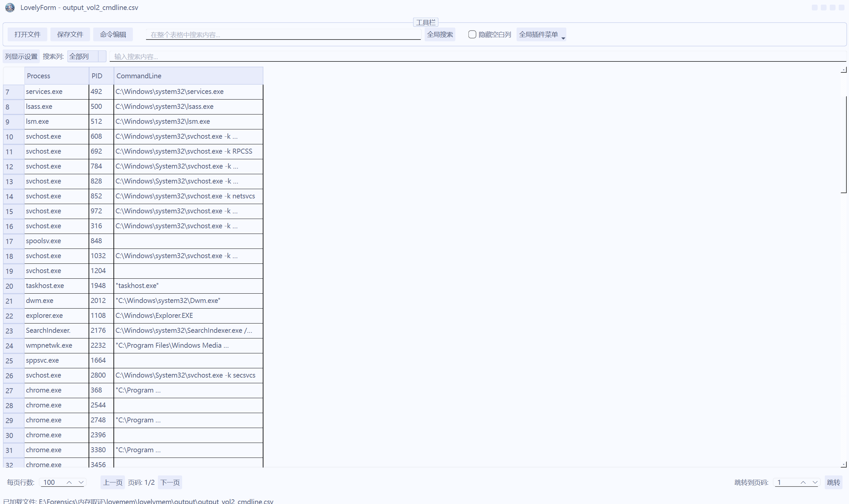Screen dimensions: 849x504
Task: Select the dwm.exe process cell
Action: pos(56,301)
